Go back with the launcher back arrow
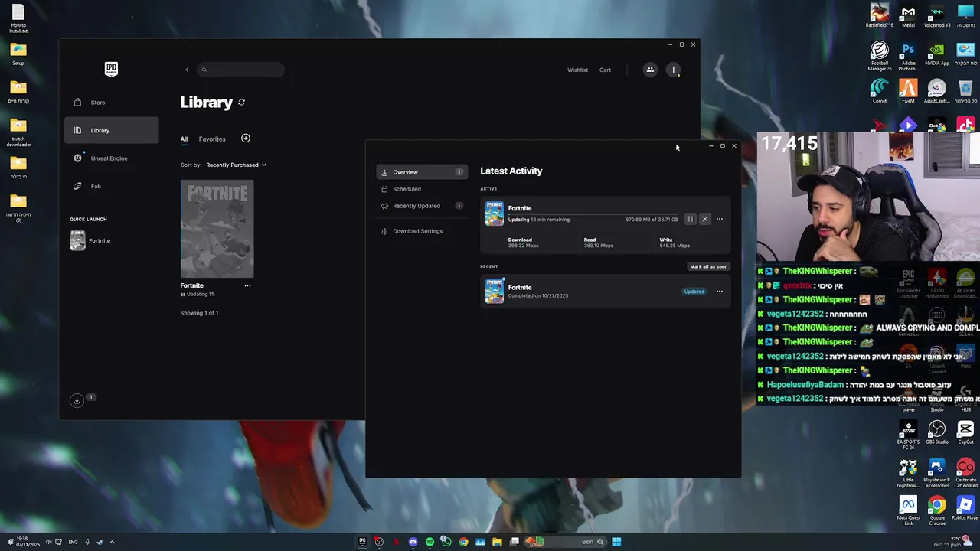Viewport: 980px width, 551px height. click(x=187, y=70)
